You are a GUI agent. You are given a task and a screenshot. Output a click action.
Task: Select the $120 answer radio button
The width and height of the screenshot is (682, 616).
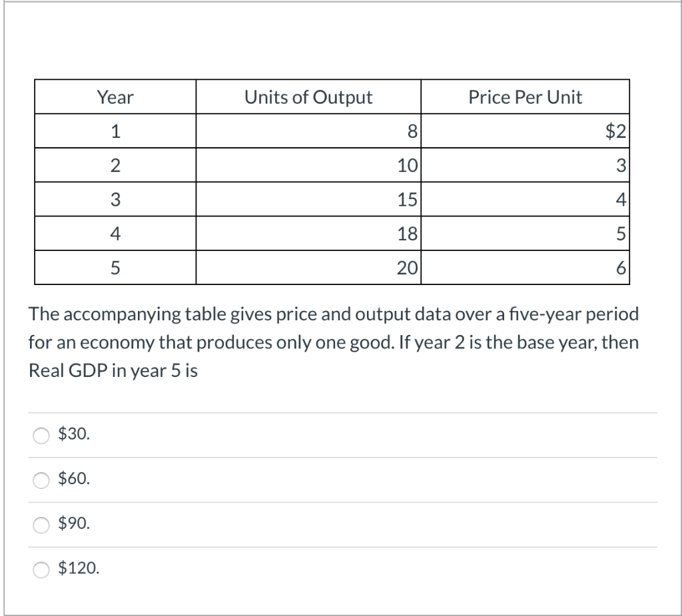point(41,569)
